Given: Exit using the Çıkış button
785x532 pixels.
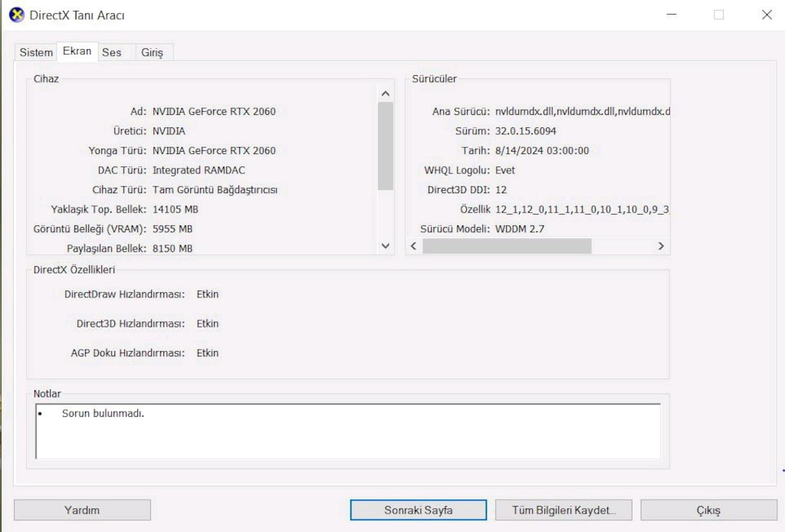Looking at the screenshot, I should click(x=709, y=510).
